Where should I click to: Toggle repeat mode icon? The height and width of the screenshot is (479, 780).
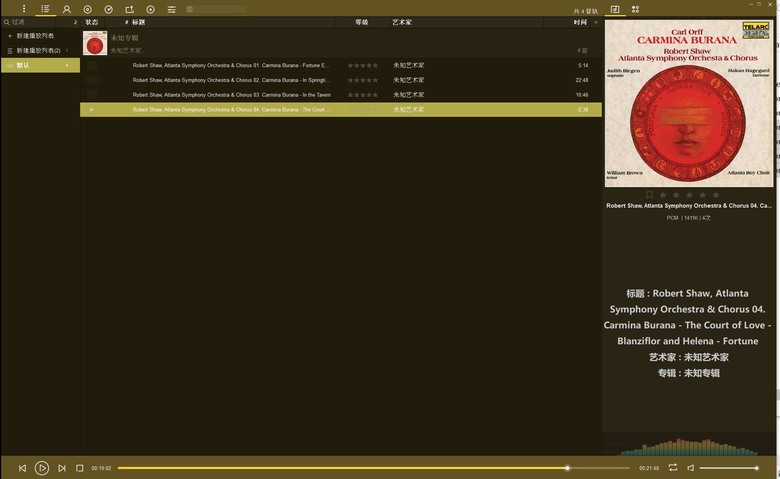[673, 468]
